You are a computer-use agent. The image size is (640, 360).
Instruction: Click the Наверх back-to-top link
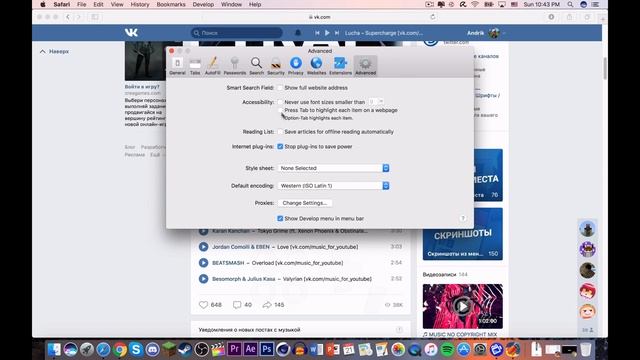(54, 51)
